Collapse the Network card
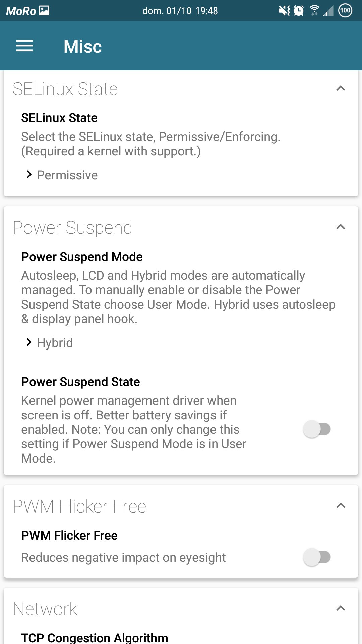This screenshot has width=362, height=644. point(341,608)
